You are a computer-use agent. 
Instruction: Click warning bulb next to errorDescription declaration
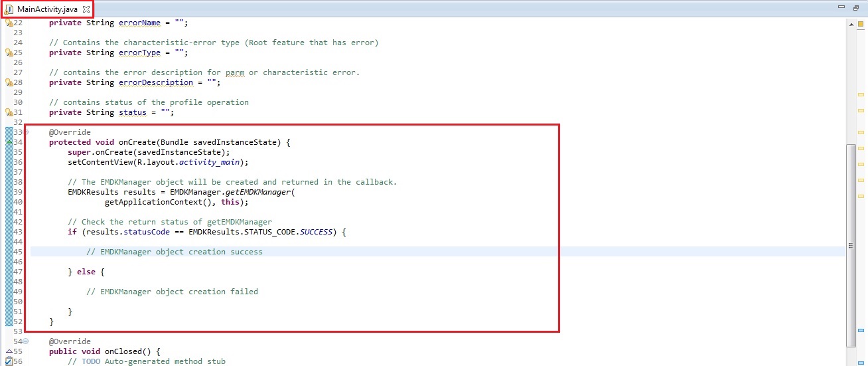(9, 82)
